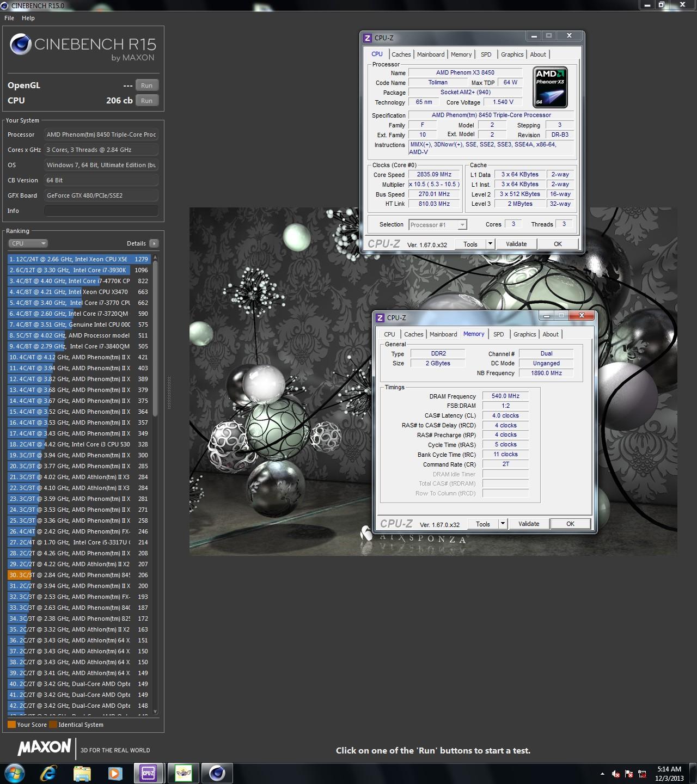Click Validate in upper CPU-Z window
Viewport: 697px width, 784px height.
point(516,244)
